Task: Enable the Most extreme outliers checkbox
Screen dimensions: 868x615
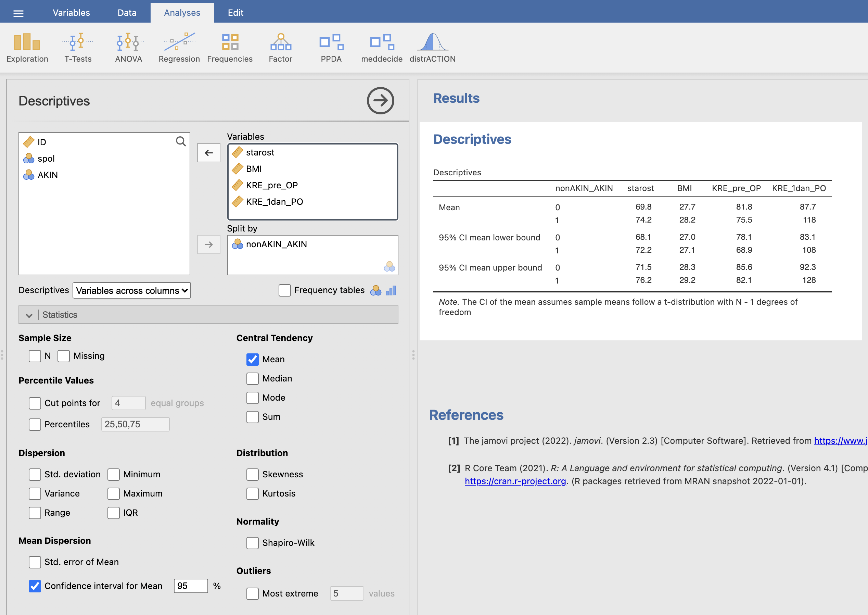Action: coord(253,593)
